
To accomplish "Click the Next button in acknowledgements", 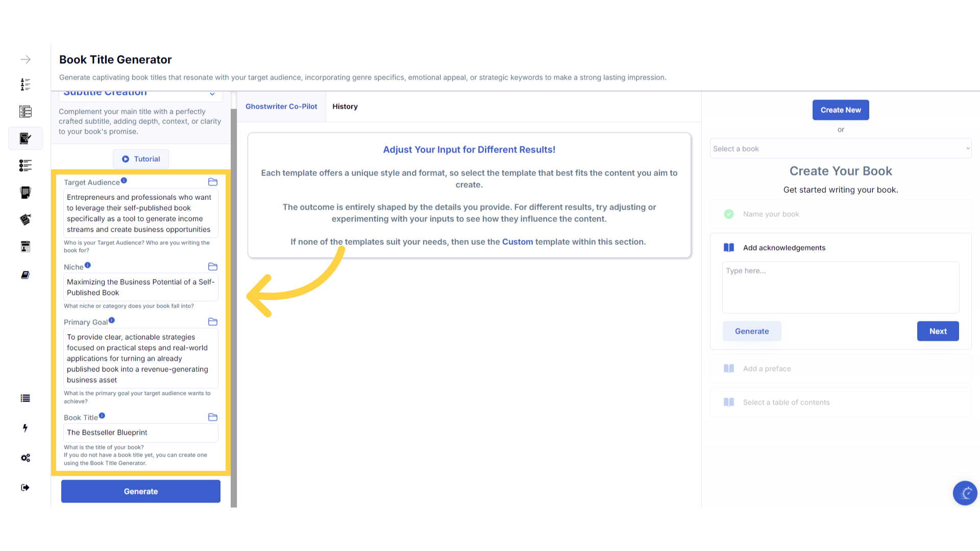I will click(938, 331).
